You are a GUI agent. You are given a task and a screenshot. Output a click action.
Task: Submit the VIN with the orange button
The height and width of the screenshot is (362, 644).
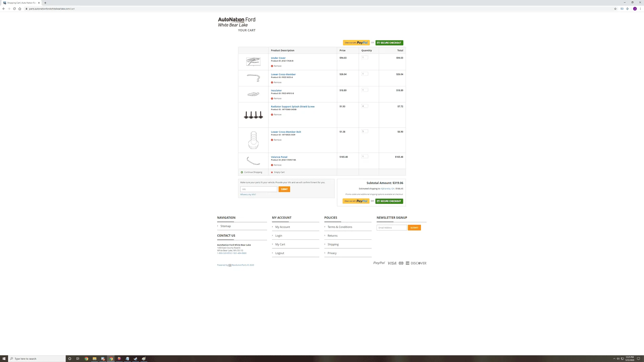pyautogui.click(x=284, y=189)
